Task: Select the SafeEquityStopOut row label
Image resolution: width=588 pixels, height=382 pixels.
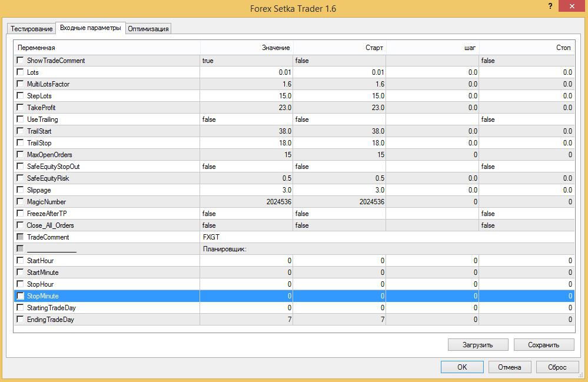Action: point(53,167)
